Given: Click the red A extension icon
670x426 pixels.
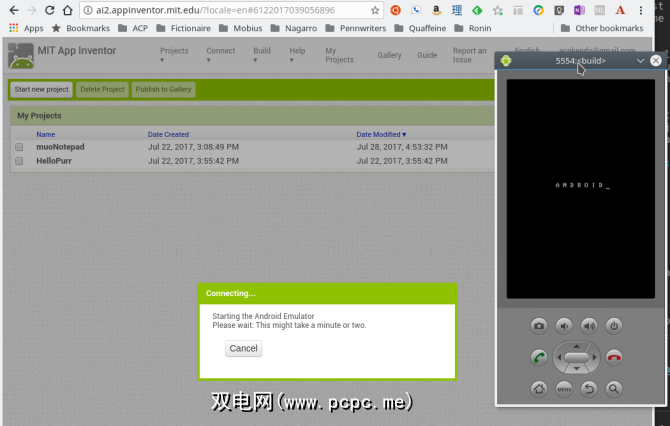Looking at the screenshot, I should click(x=620, y=10).
